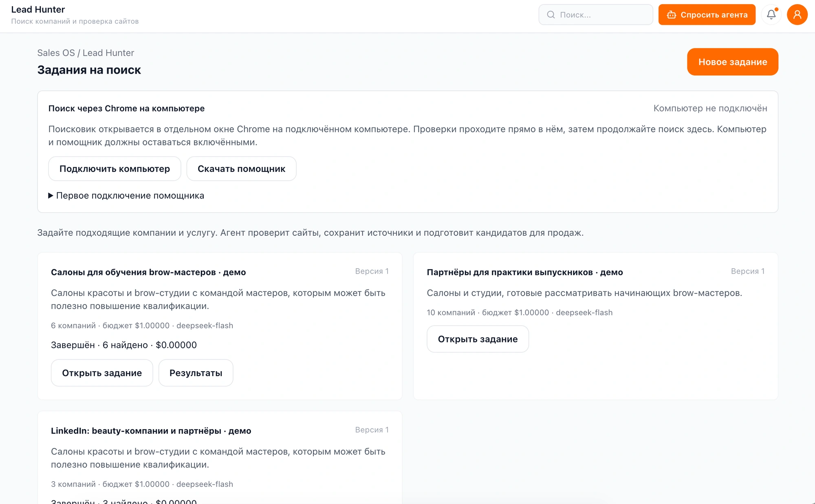Screen dimensions: 815x504
Task: View Результаты for brow-мастеров task
Action: (196, 373)
